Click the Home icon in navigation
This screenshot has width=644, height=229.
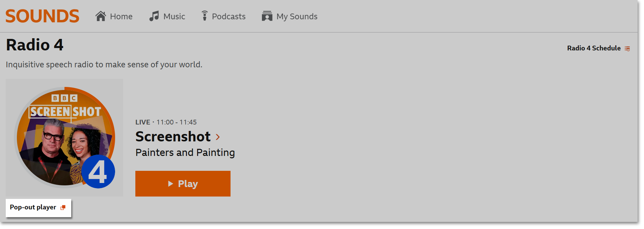[101, 16]
